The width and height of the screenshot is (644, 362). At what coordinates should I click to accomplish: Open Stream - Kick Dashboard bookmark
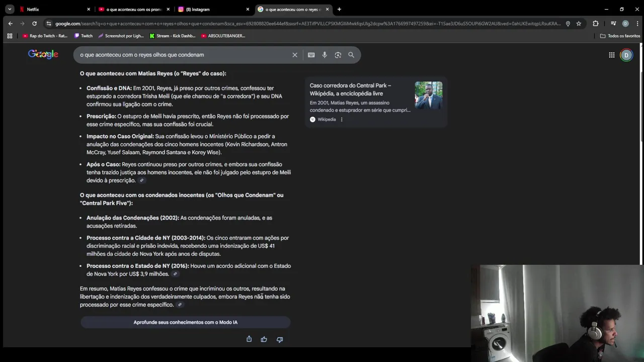[x=173, y=36]
